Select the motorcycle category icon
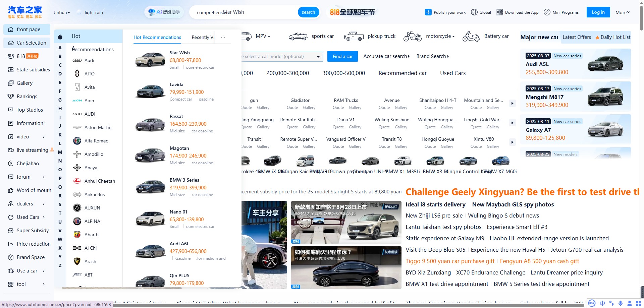Screen dimensions: 644x308 [x=412, y=36]
